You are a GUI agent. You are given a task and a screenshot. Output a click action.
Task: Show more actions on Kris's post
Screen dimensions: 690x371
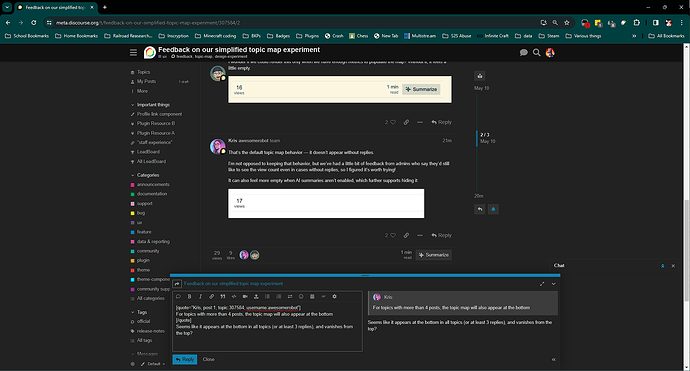[420, 235]
